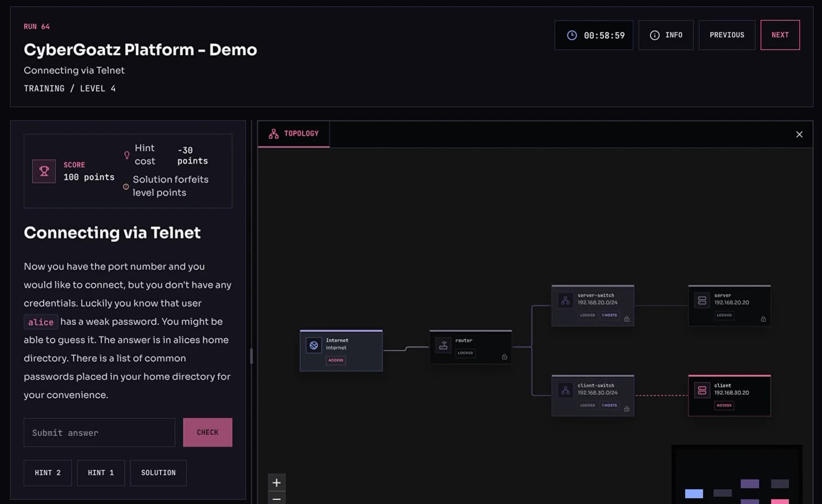Screen dimensions: 822x504
Task: Click the RUN 64 label
Action: tap(37, 26)
